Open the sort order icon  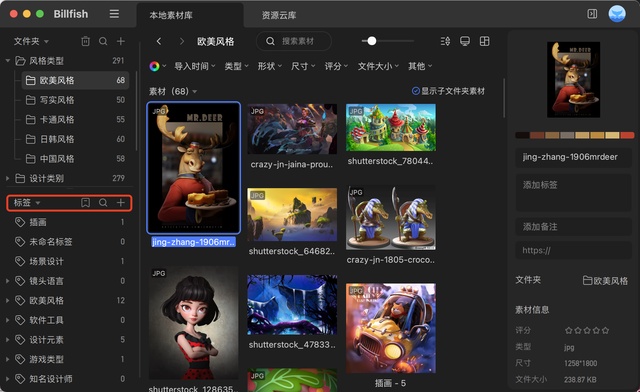pos(445,41)
